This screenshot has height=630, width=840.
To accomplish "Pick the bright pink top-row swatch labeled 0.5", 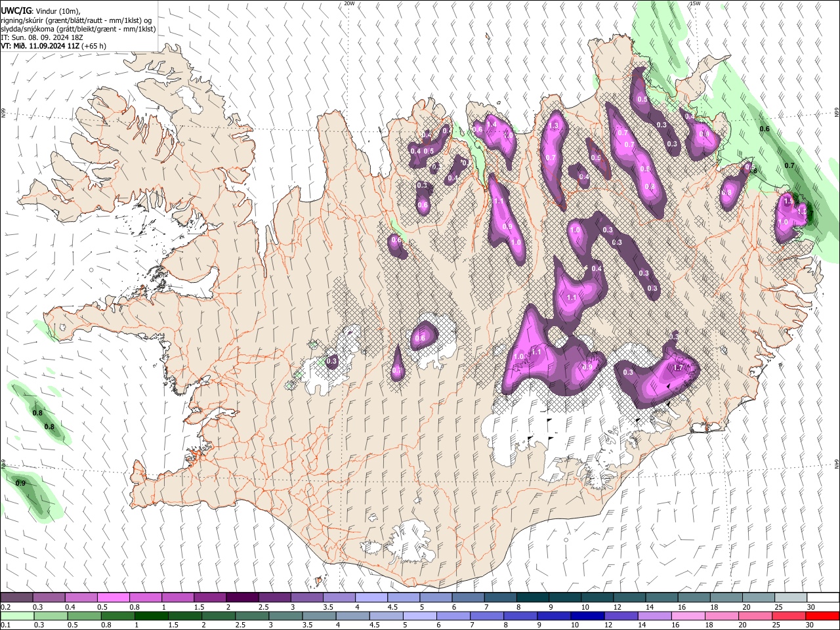I will click(x=114, y=598).
